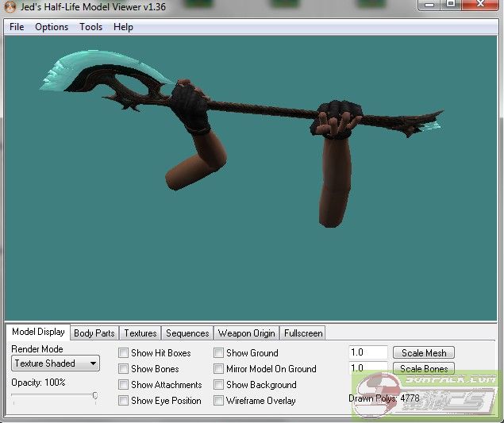Click the Half-Life Model Viewer title bar icon

pos(10,6)
